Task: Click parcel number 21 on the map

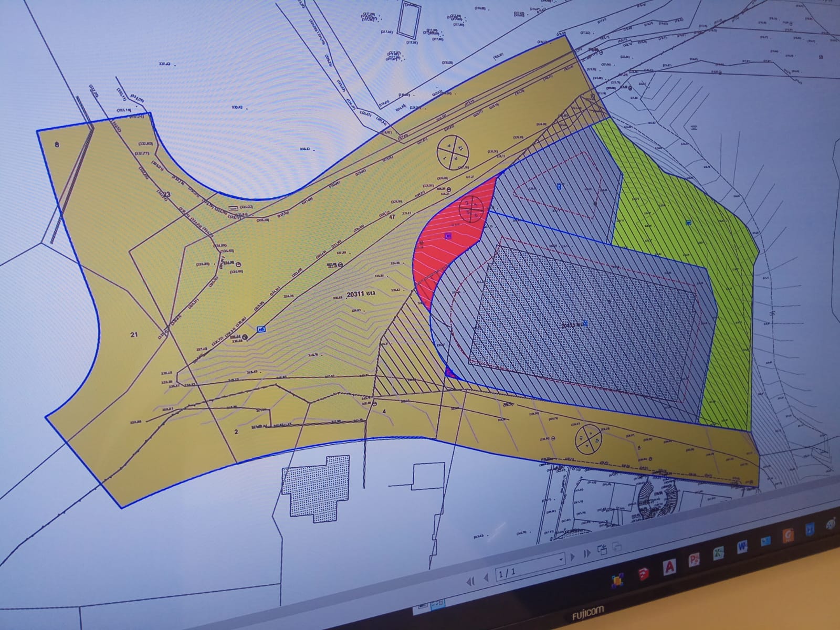Action: click(134, 334)
